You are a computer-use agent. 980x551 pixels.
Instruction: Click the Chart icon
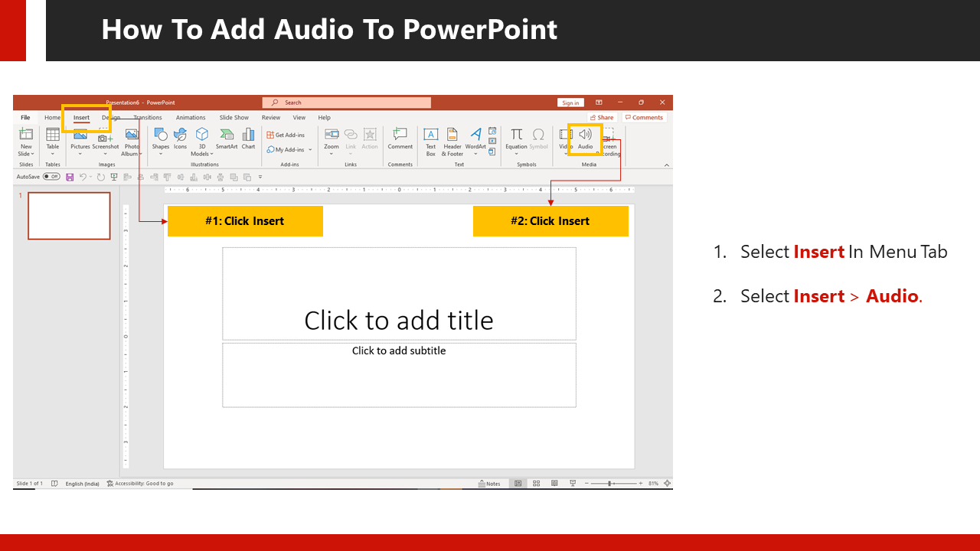pyautogui.click(x=249, y=134)
